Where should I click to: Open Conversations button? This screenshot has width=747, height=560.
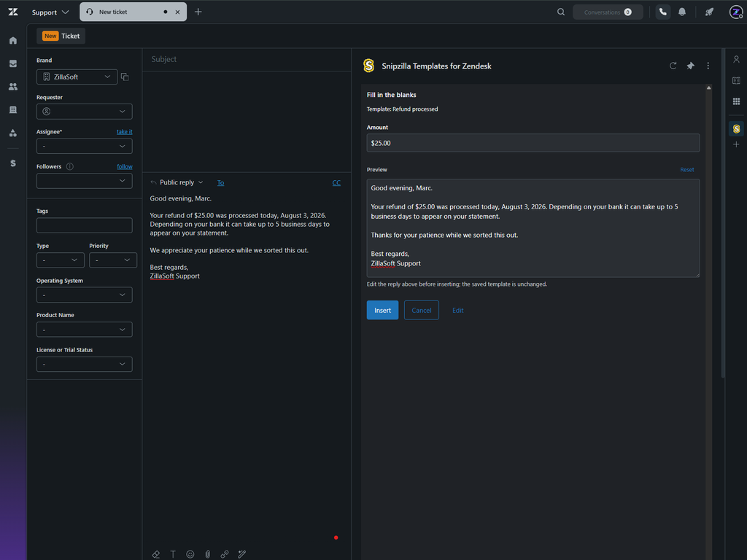[608, 12]
